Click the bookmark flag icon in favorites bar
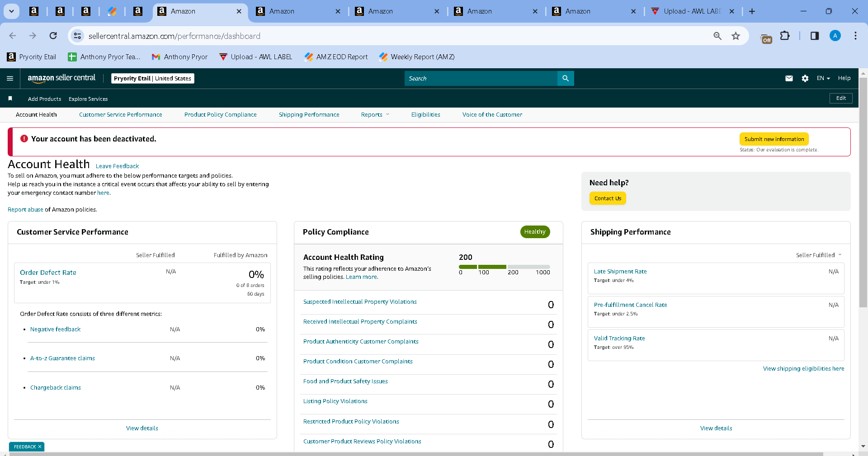Screen dimensions: 868x456 click(10, 99)
